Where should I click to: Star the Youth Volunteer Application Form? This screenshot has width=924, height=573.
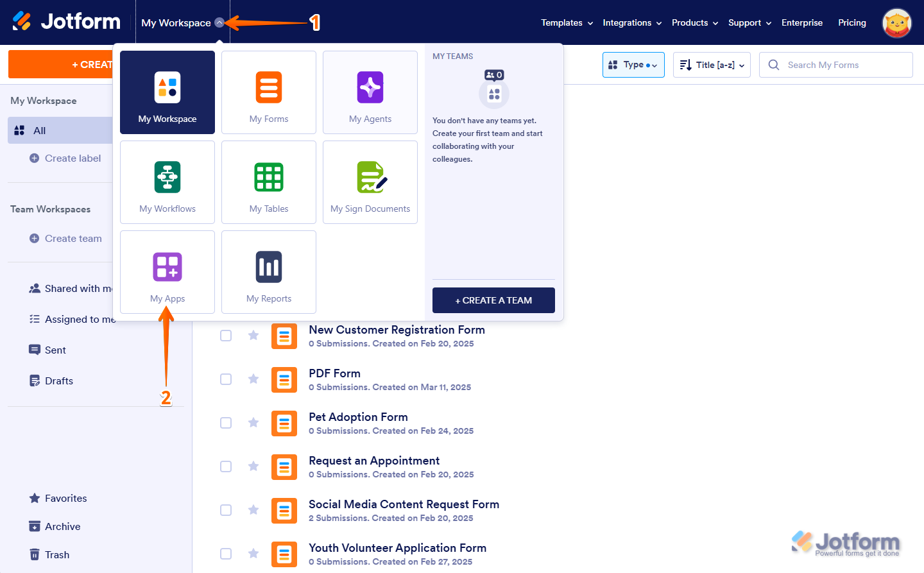click(x=253, y=553)
